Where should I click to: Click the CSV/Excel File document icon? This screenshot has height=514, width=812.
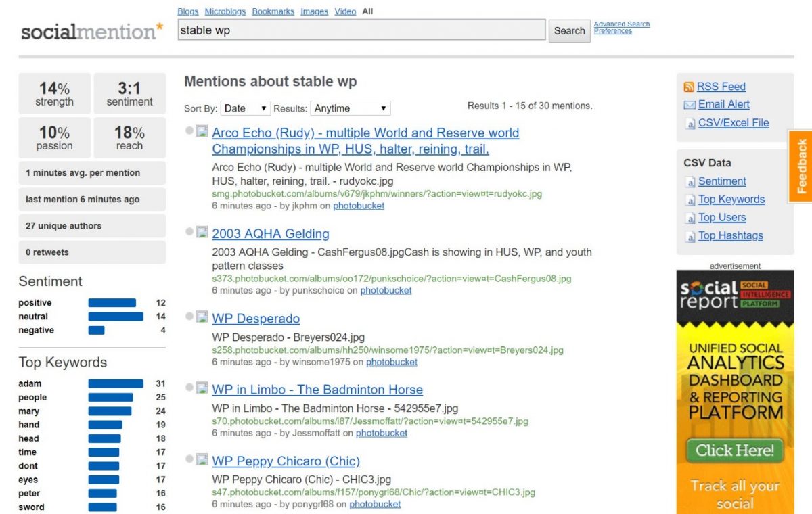690,124
